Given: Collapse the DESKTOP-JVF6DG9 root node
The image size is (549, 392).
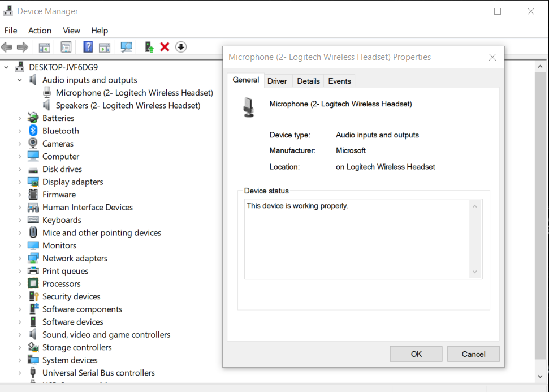Looking at the screenshot, I should point(6,67).
